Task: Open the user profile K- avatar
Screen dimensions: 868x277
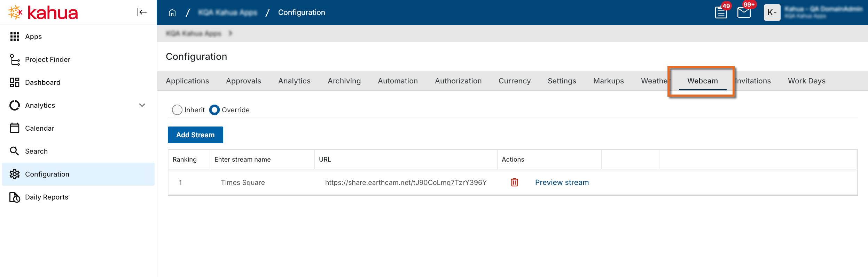Action: (x=772, y=13)
